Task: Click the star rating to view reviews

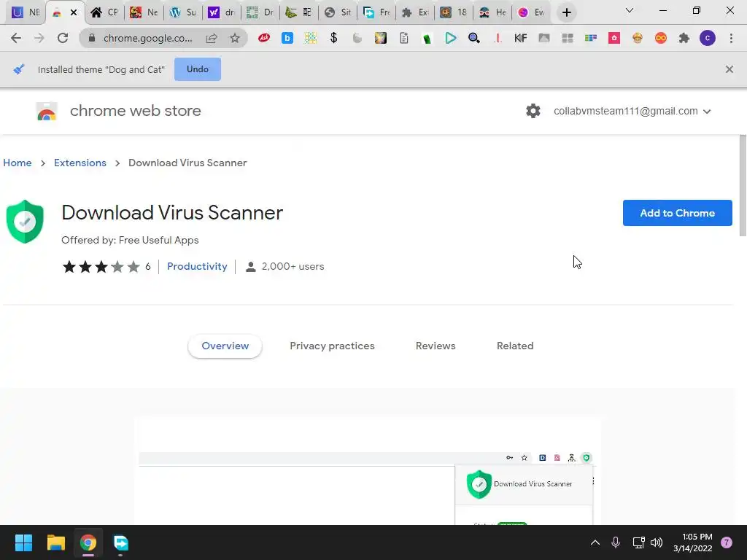Action: coord(101,267)
